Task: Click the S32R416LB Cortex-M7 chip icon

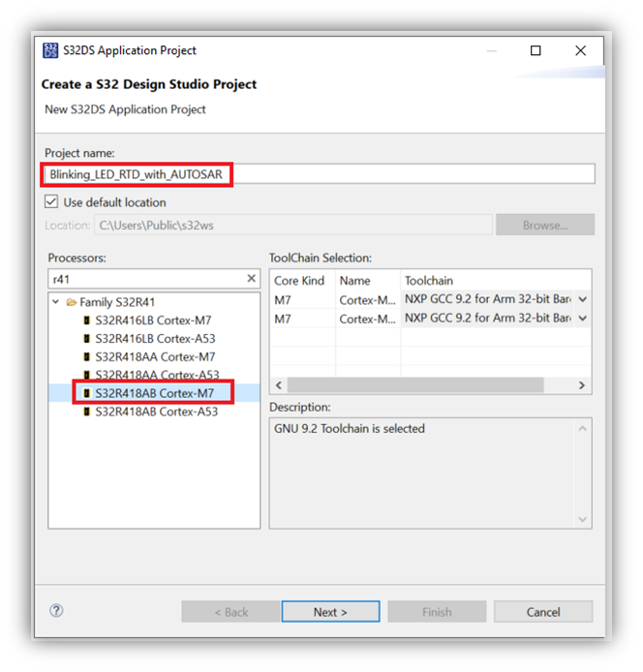Action: click(87, 321)
